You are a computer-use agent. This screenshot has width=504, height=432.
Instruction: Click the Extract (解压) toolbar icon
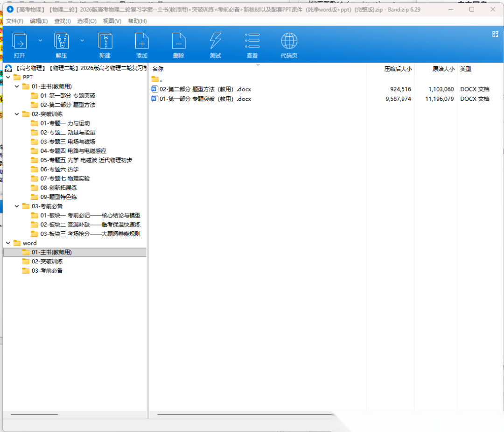pos(62,42)
